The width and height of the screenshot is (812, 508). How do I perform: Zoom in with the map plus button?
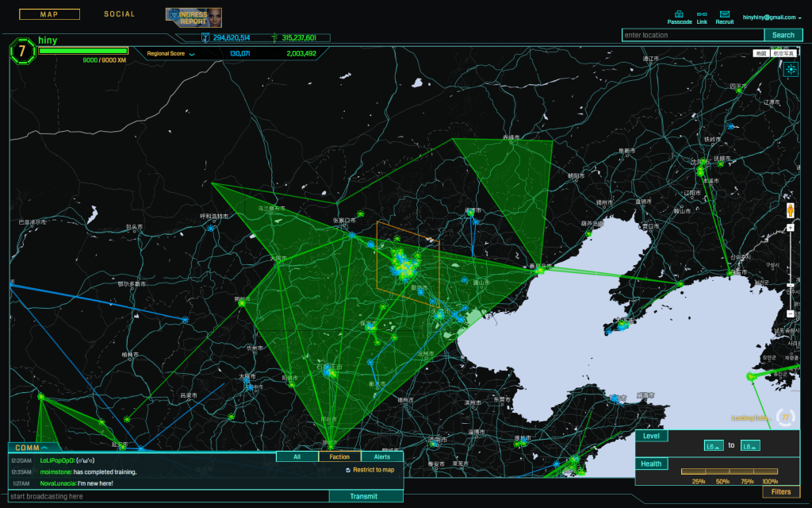[791, 228]
